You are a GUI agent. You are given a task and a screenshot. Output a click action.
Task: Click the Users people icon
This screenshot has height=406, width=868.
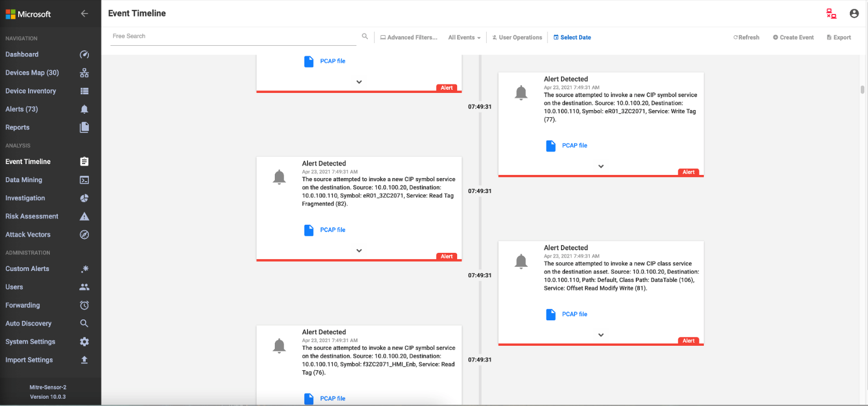pyautogui.click(x=84, y=287)
